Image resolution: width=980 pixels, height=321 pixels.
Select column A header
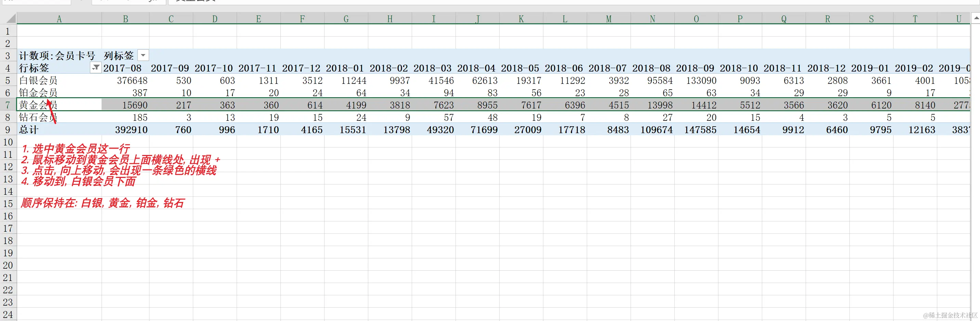[59, 19]
